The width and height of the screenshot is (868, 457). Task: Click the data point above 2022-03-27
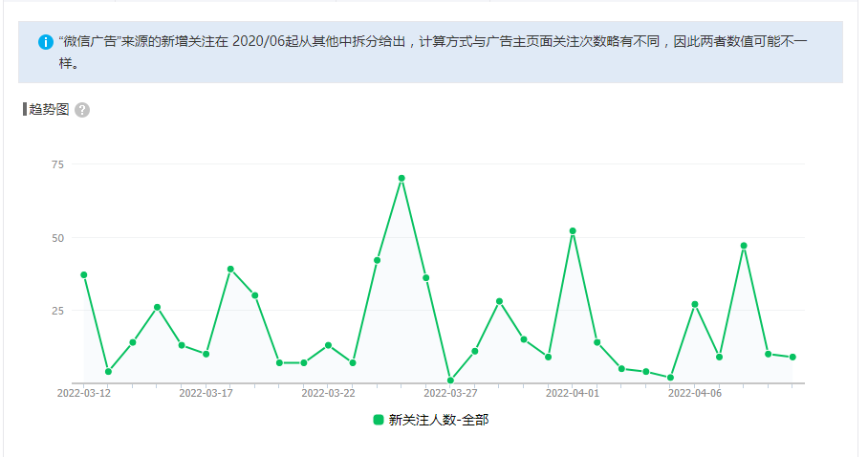(x=450, y=381)
